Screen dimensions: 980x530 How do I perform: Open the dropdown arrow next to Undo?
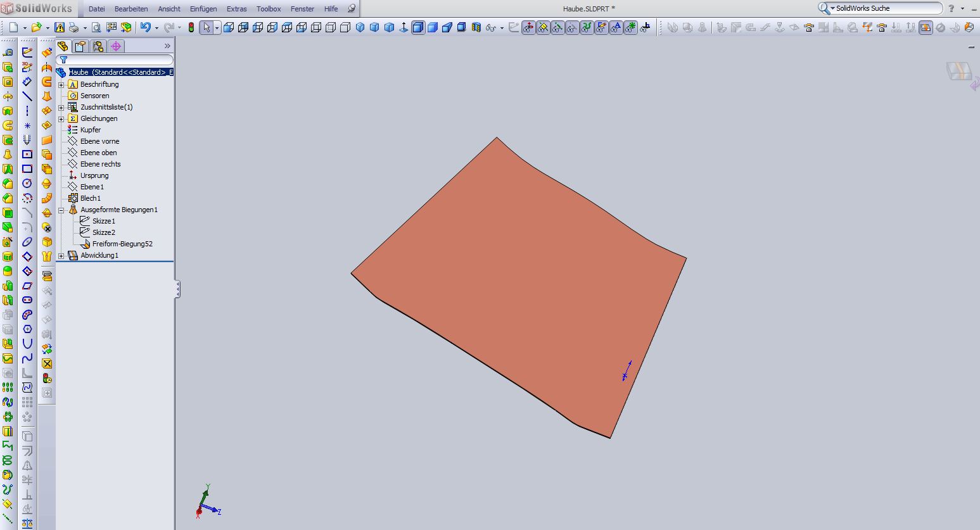tap(156, 28)
